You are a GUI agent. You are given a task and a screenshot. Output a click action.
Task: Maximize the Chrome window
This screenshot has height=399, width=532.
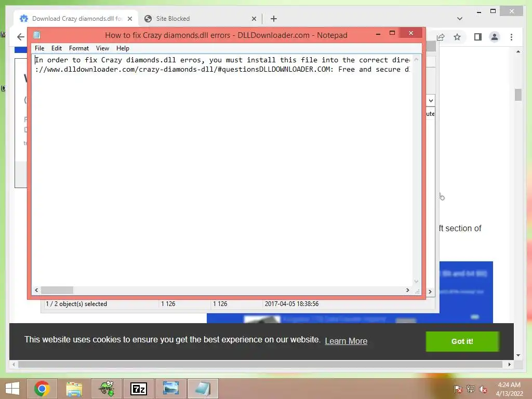coord(493,11)
